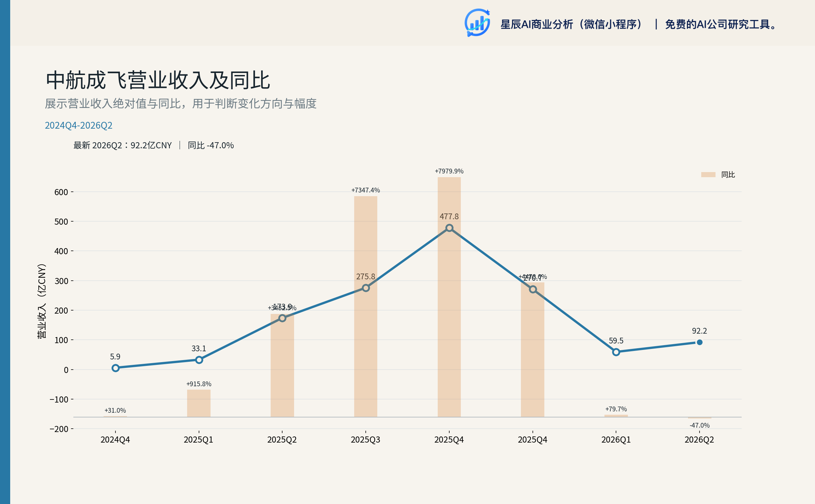Click the subtitle 展示营业收入绝对值与同比
815x504 pixels.
[113, 104]
